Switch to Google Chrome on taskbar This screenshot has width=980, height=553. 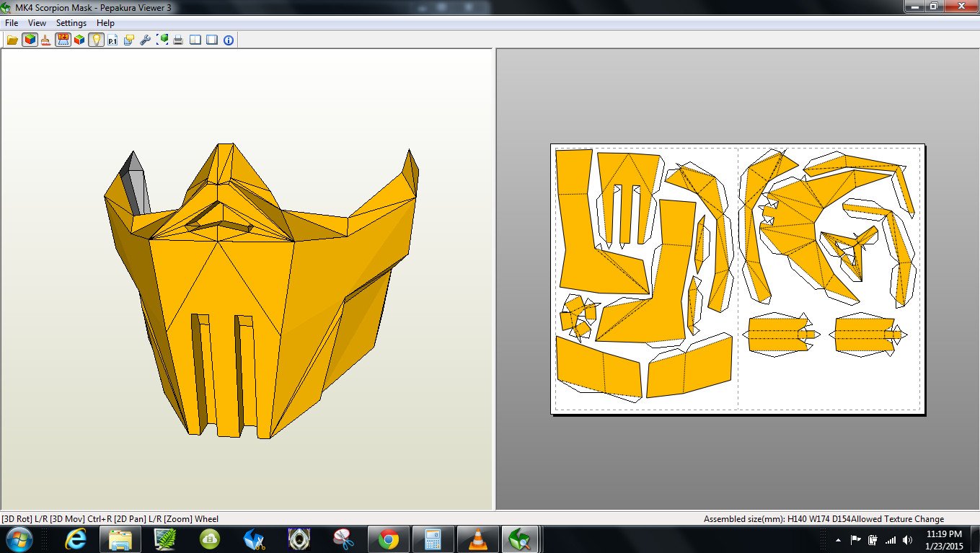[389, 539]
